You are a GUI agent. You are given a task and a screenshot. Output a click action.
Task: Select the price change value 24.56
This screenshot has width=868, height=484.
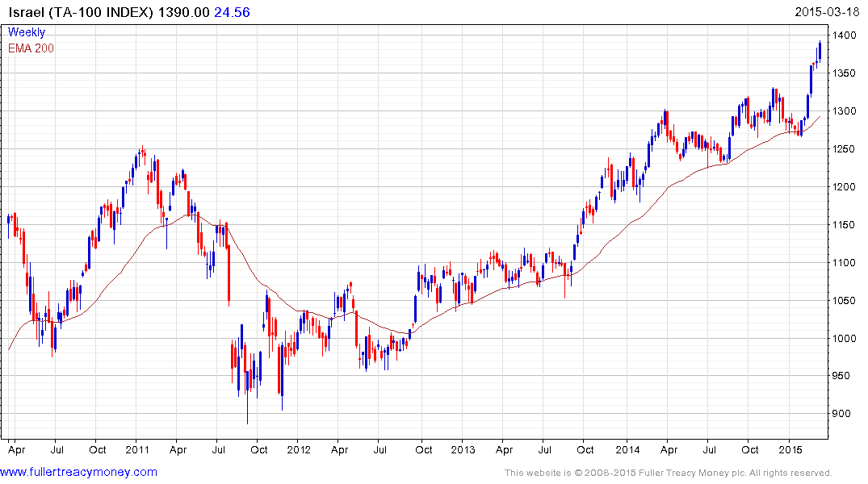pyautogui.click(x=232, y=12)
